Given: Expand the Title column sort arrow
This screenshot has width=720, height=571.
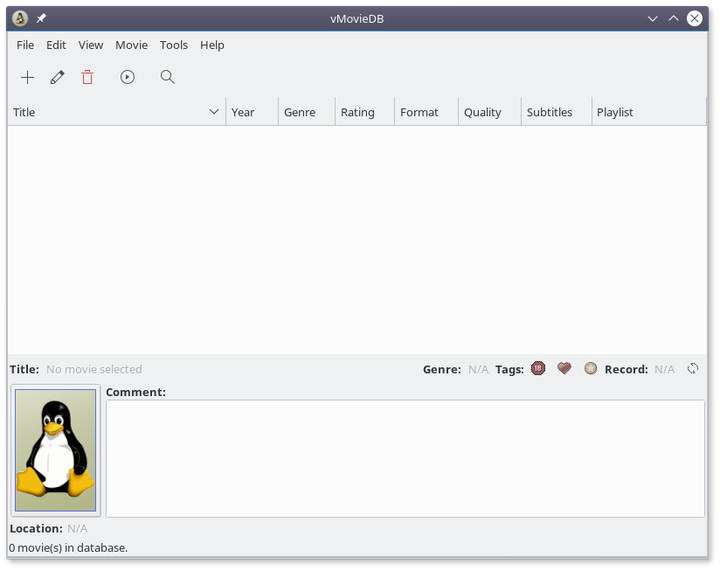Looking at the screenshot, I should (214, 112).
